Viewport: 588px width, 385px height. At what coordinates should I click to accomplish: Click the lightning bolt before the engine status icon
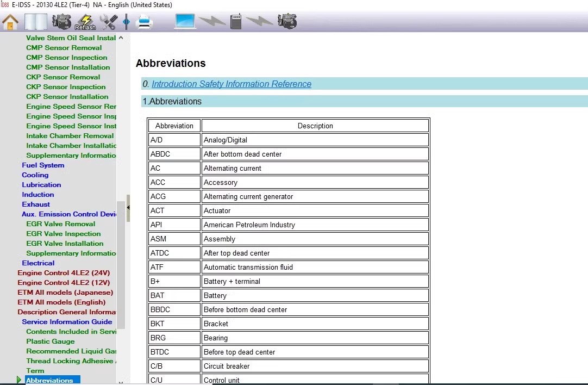click(x=259, y=21)
